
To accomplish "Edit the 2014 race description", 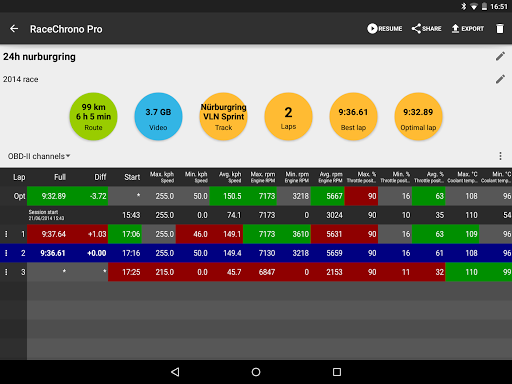I will point(500,79).
